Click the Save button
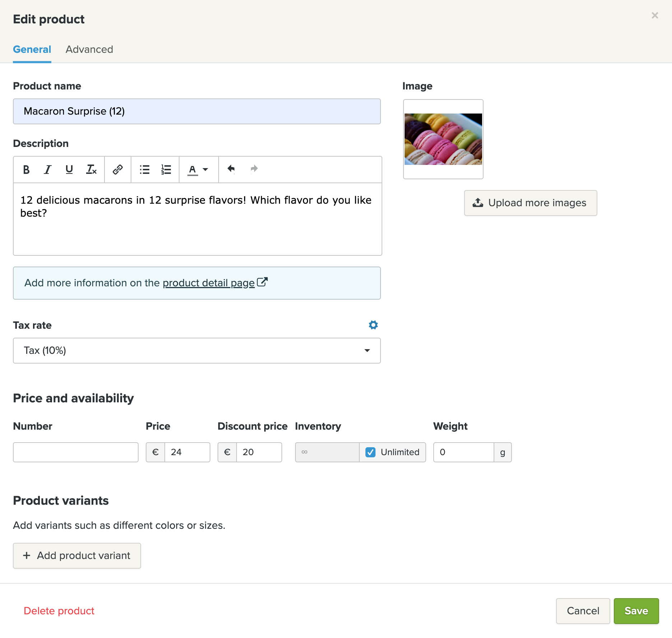The image size is (672, 638). [x=636, y=611]
